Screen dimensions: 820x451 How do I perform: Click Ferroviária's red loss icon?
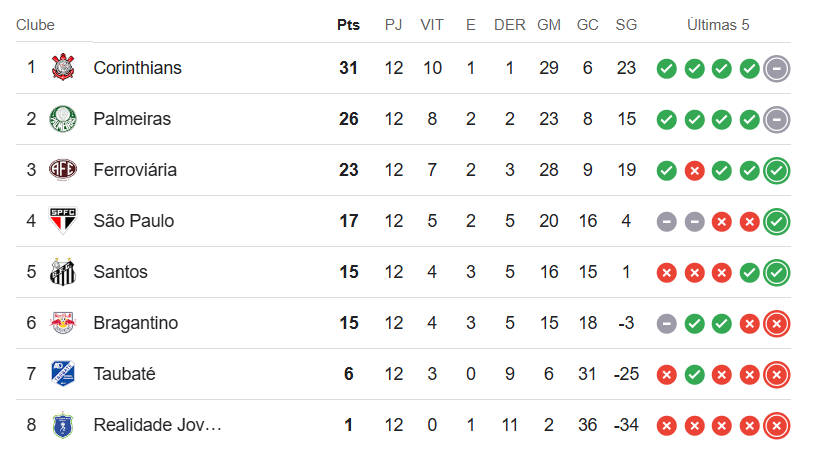point(694,171)
